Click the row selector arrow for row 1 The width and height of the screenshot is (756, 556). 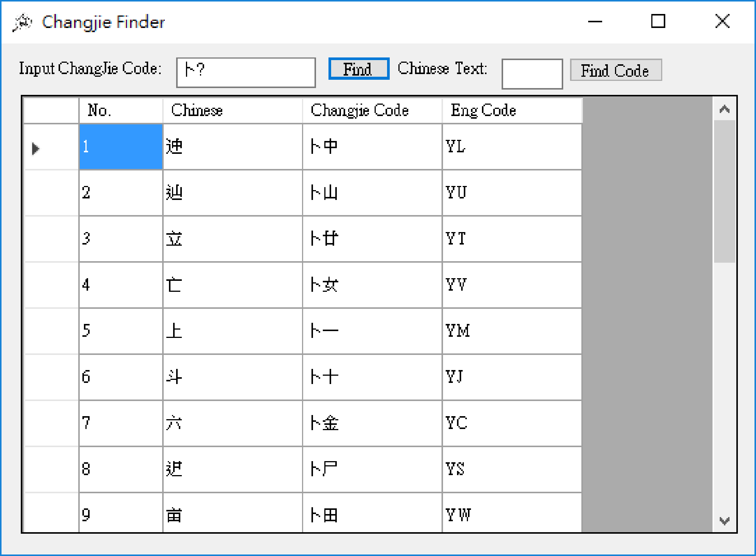click(x=36, y=148)
